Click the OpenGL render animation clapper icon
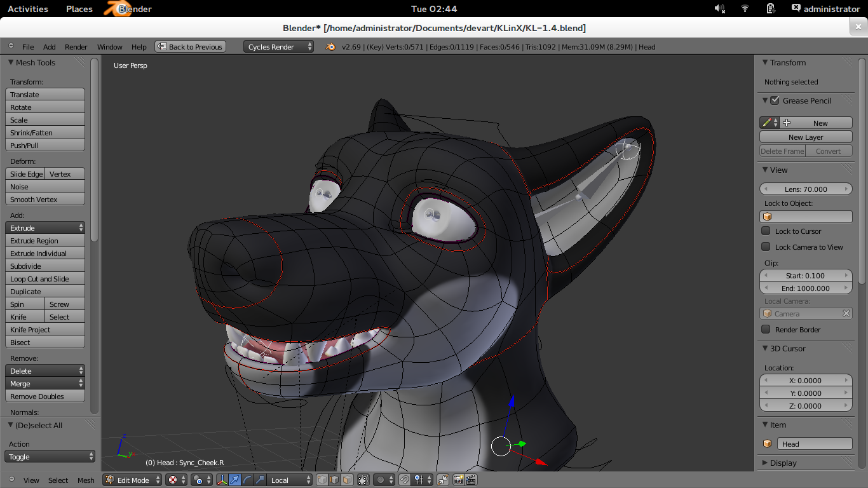The image size is (868, 488). tap(471, 480)
